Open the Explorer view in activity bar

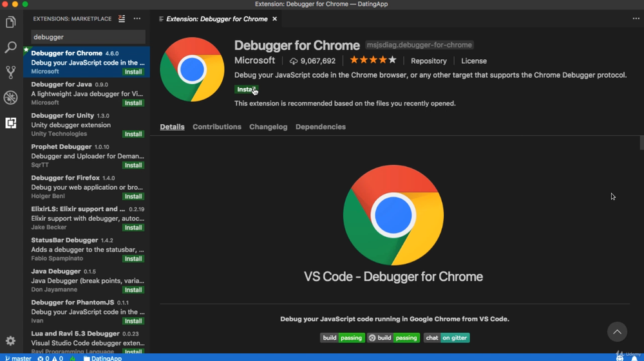[x=11, y=22]
